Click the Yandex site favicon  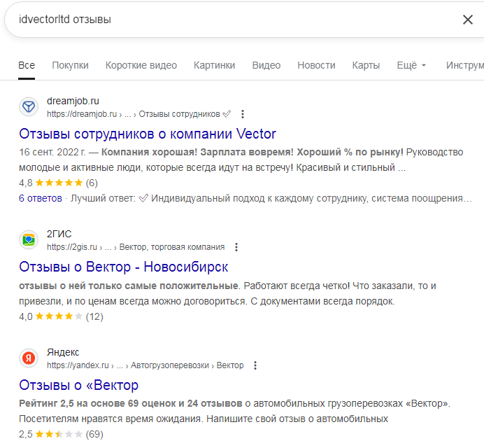(x=29, y=358)
